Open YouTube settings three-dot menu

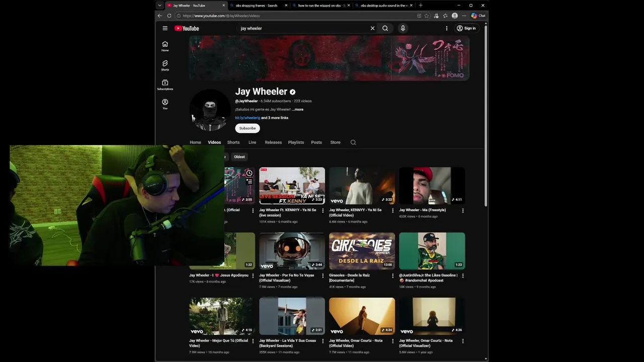(446, 28)
